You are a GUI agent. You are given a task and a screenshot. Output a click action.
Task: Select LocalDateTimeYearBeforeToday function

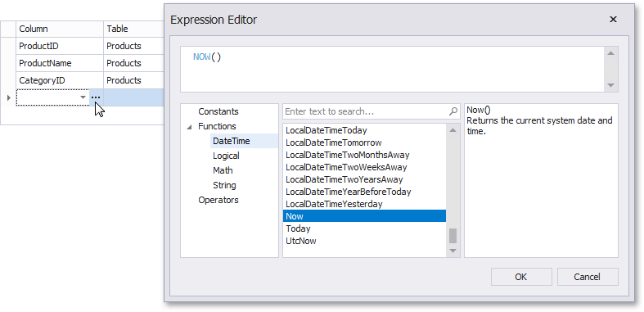click(364, 192)
